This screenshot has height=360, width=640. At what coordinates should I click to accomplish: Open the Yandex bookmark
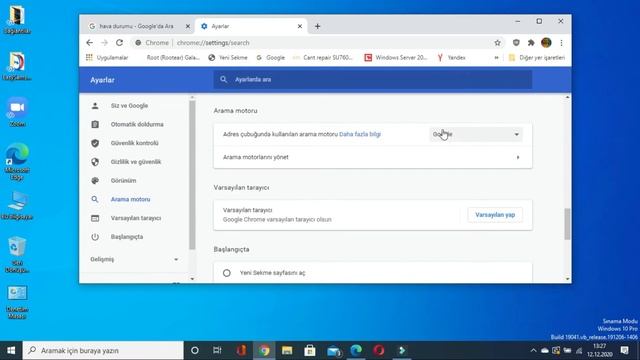[451, 58]
